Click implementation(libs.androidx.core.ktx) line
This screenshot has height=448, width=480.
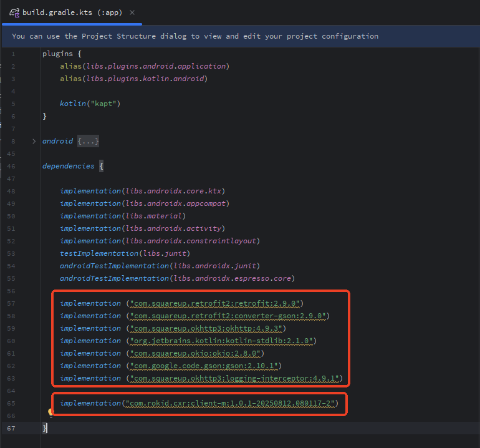[142, 191]
